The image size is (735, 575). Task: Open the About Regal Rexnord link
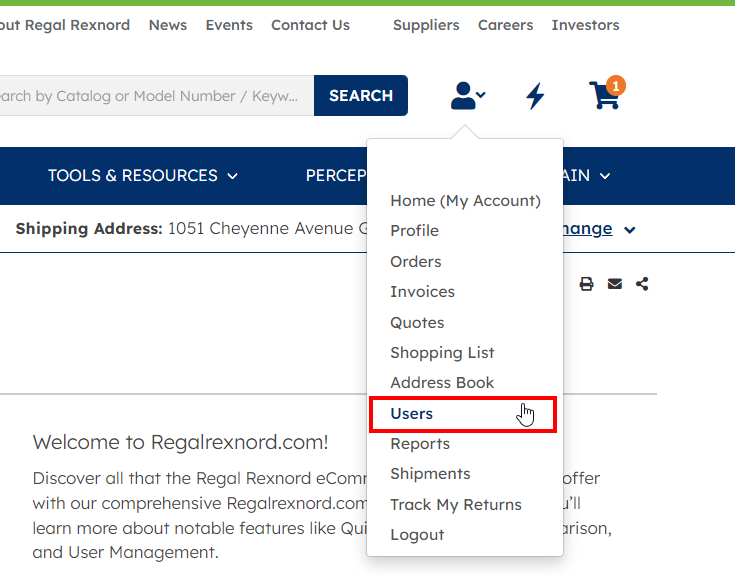[x=65, y=25]
